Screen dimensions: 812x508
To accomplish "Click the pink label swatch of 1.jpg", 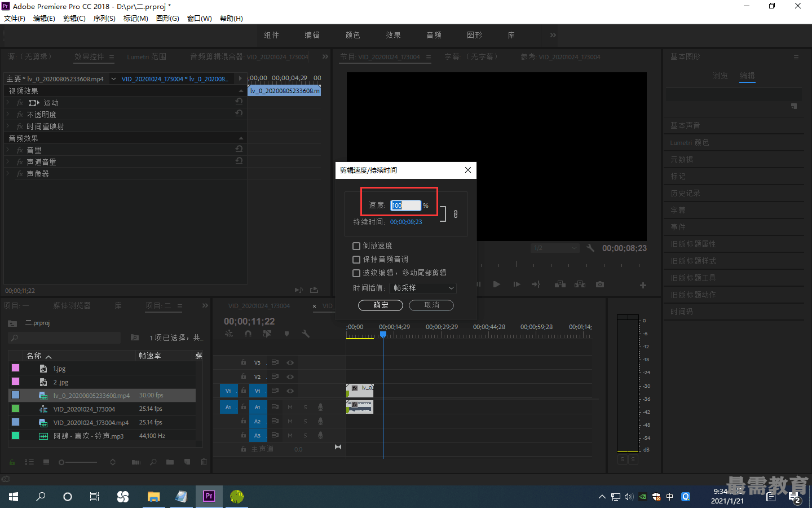I will [x=16, y=368].
